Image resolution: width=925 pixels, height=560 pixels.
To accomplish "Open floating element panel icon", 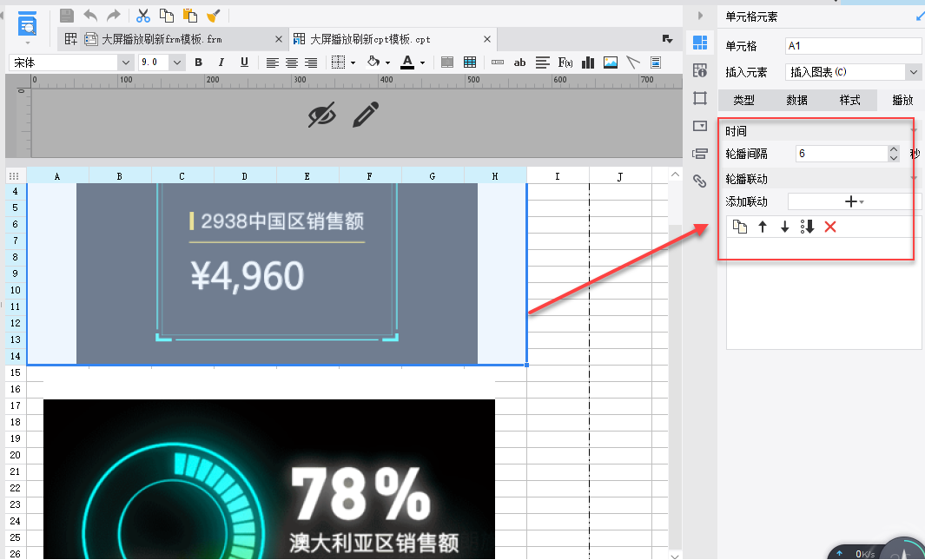I will coord(700,98).
